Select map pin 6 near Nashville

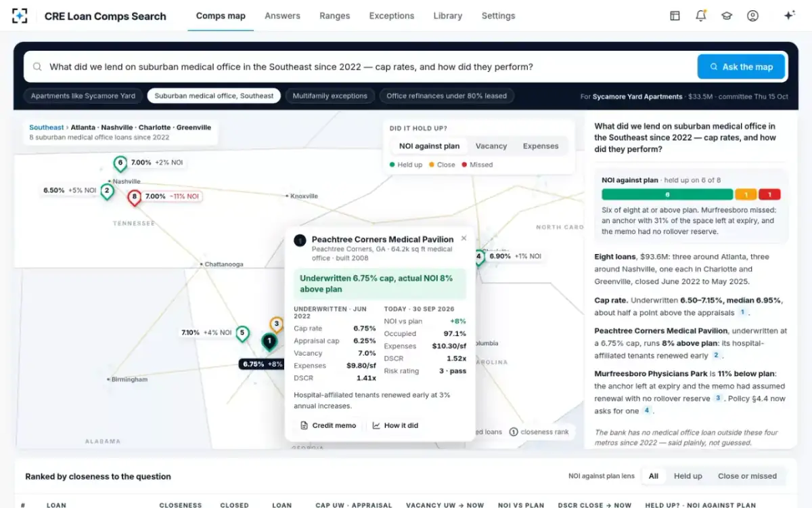(120, 164)
